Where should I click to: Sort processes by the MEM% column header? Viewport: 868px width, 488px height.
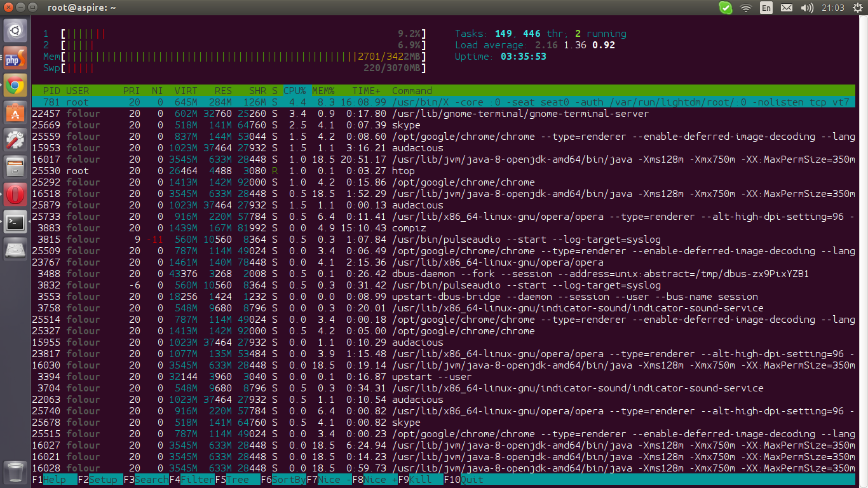(x=323, y=91)
